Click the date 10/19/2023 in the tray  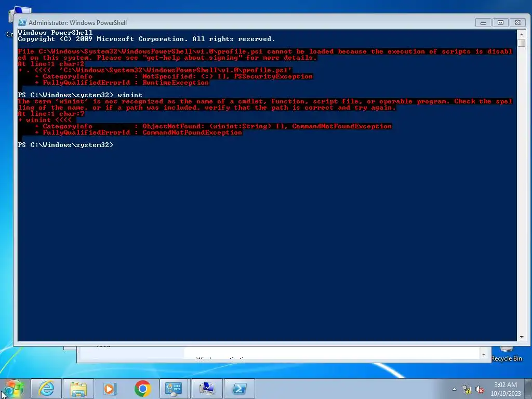pos(506,394)
